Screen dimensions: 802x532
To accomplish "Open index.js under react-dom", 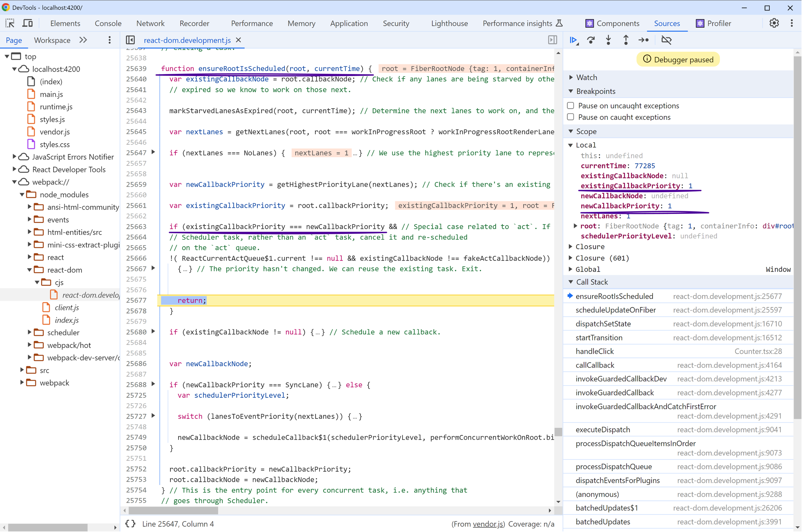I will pyautogui.click(x=67, y=320).
